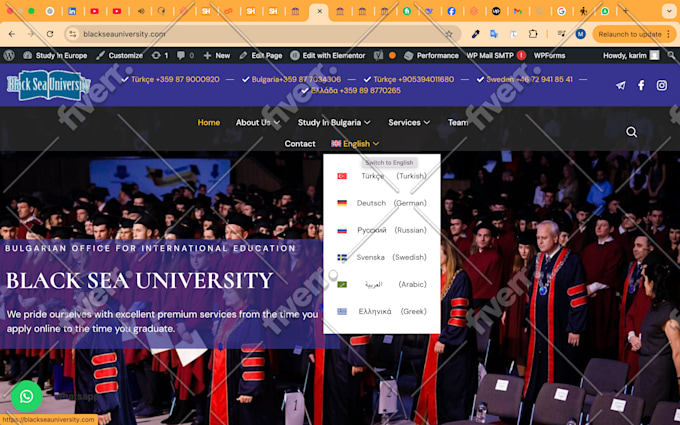The width and height of the screenshot is (680, 425).
Task: Open the Google Translate extension icon
Action: (x=494, y=34)
